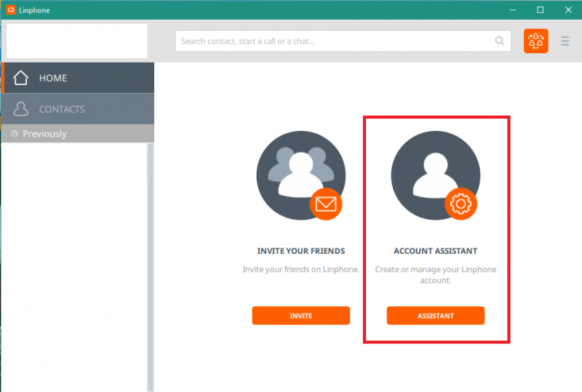Click the blank account info box
The height and width of the screenshot is (392, 582).
(x=77, y=41)
